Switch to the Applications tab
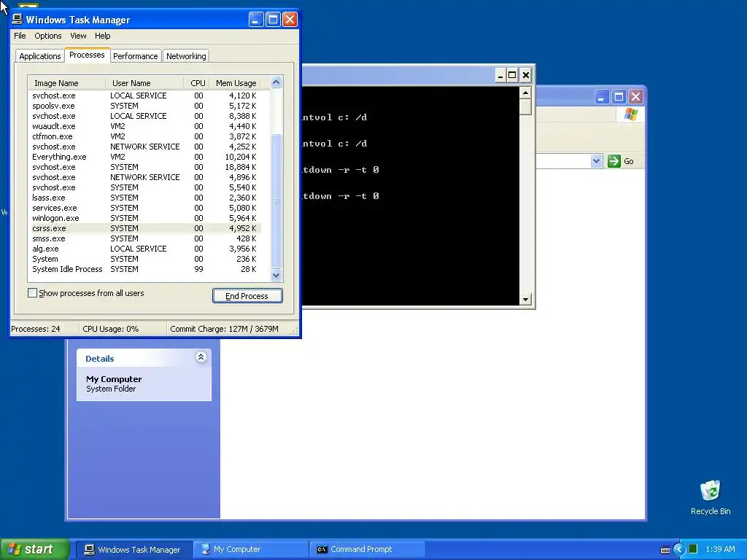 [40, 56]
